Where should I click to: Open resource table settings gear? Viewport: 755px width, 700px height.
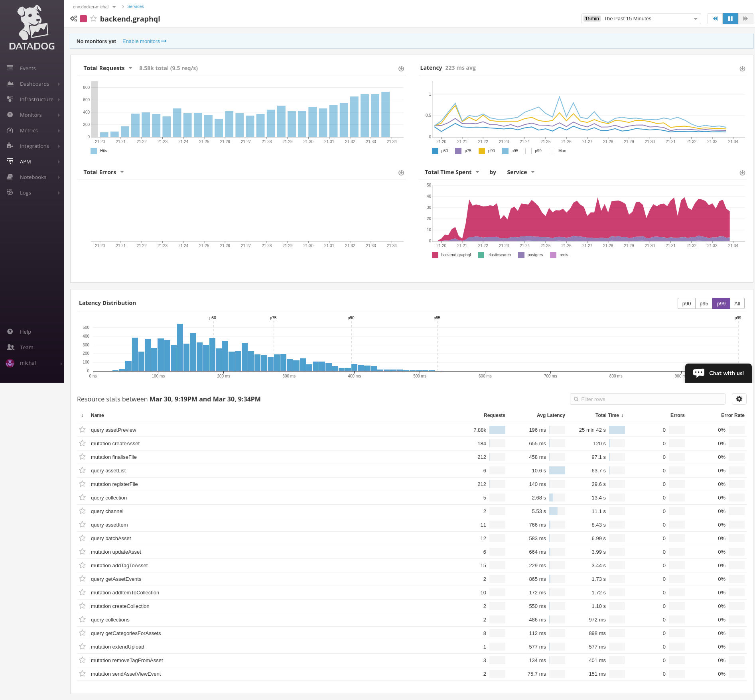(739, 399)
